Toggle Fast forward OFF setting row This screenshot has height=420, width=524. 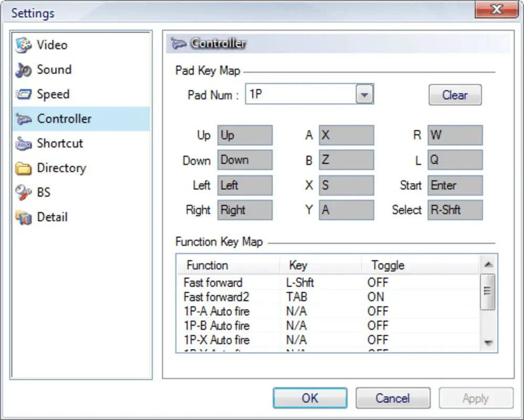377,283
